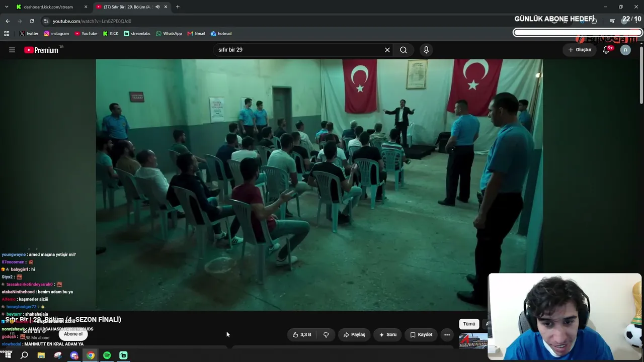Run the YouTube search with magnifier button
644x362 pixels.
(404, 50)
